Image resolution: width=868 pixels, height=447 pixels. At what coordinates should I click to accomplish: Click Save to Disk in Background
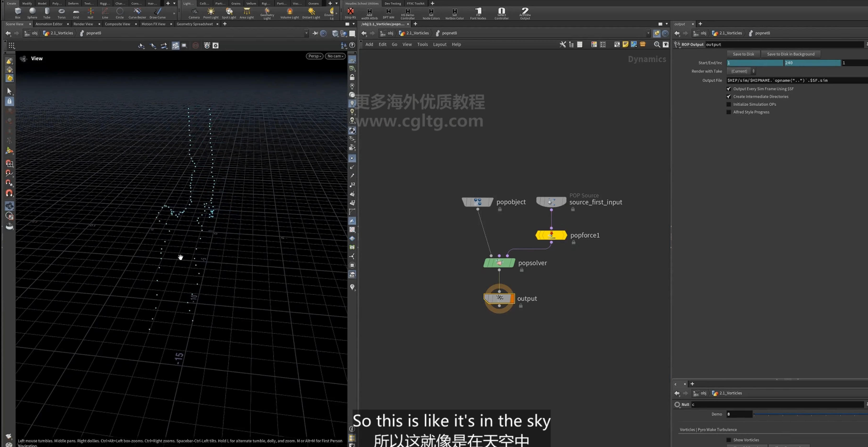791,54
